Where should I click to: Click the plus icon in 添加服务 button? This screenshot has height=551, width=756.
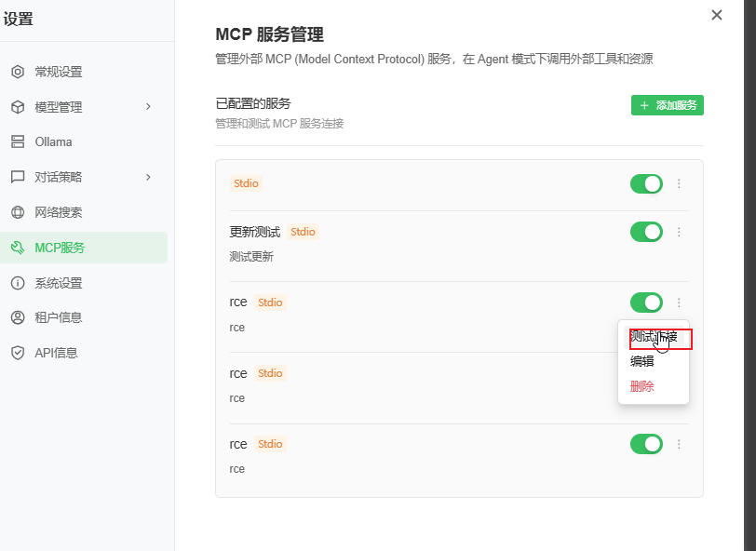point(644,105)
